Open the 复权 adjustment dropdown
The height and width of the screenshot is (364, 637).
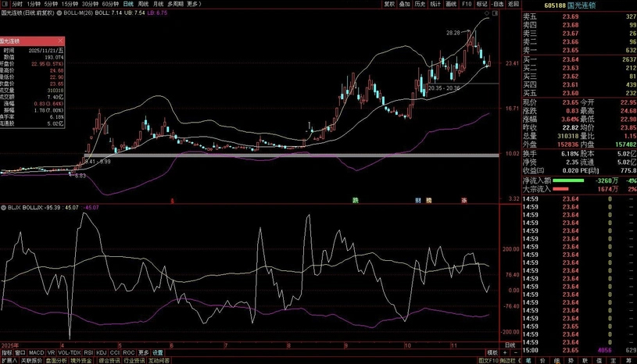pyautogui.click(x=389, y=4)
